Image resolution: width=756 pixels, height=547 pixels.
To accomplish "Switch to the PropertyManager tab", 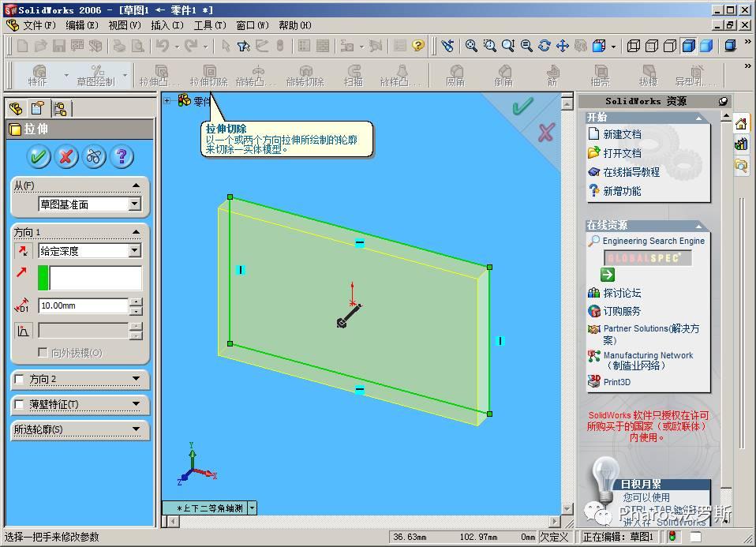I will coord(38,109).
